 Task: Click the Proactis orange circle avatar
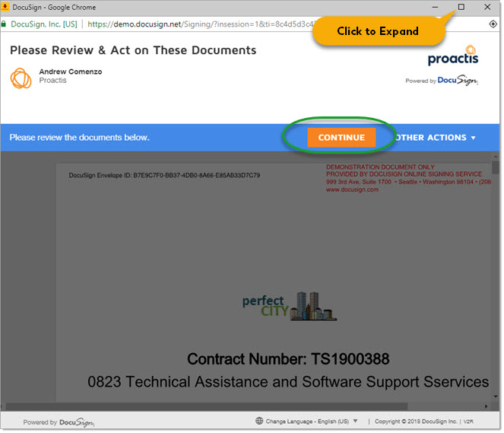coord(21,78)
